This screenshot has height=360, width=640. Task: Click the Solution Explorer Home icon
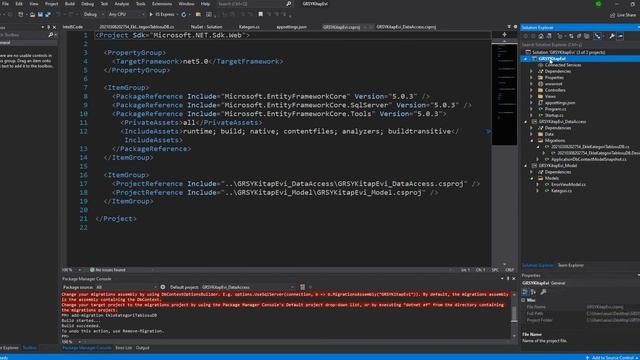[541, 36]
